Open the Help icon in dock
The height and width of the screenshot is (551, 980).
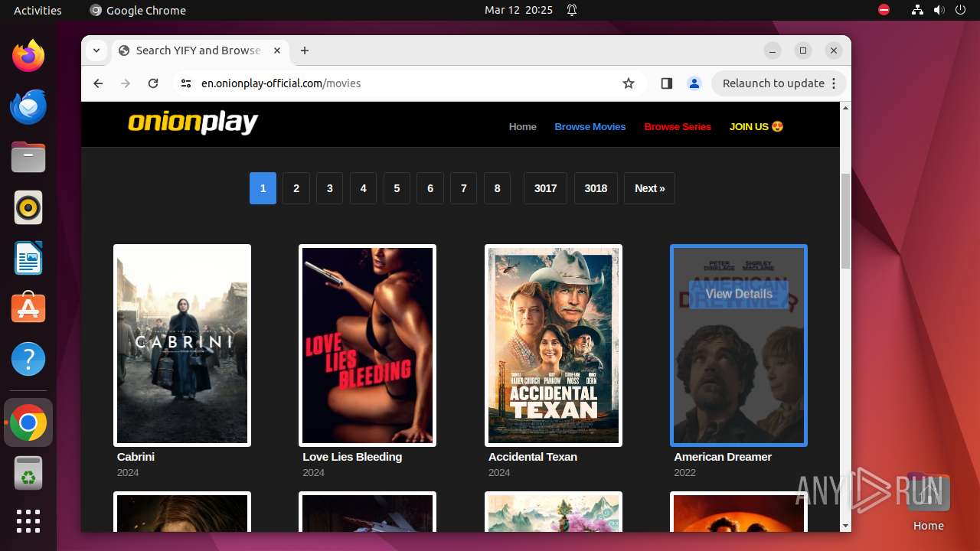coord(28,359)
